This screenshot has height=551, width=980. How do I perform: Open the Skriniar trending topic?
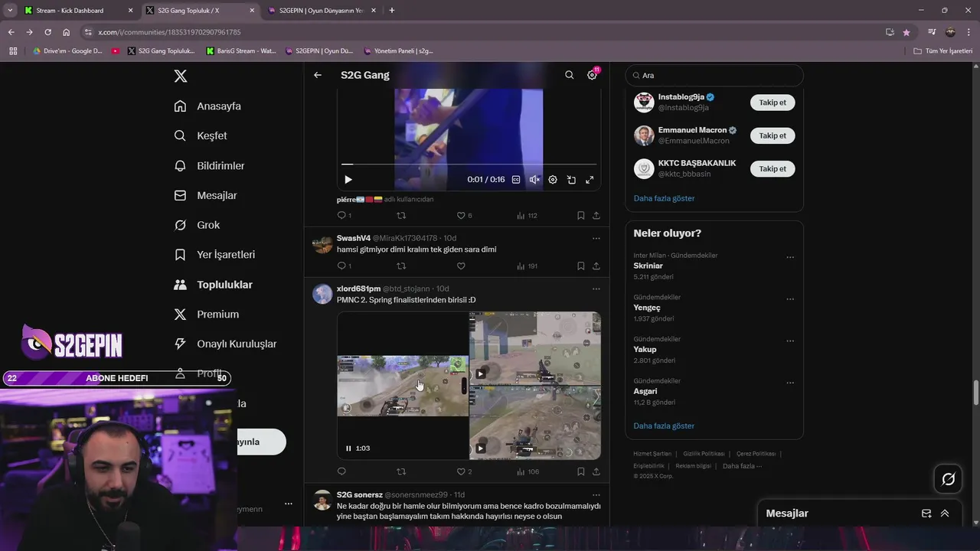648,266
